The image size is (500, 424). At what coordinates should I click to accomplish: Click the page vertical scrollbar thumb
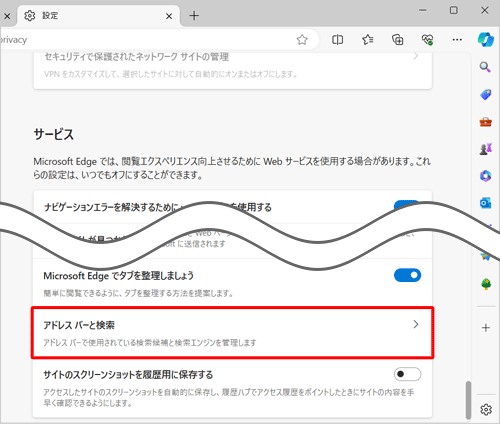tap(468, 400)
